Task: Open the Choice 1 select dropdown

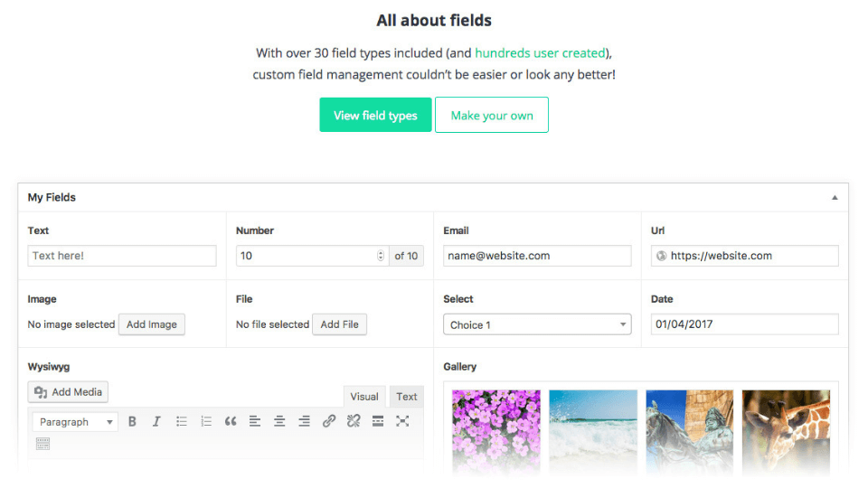Action: [537, 324]
